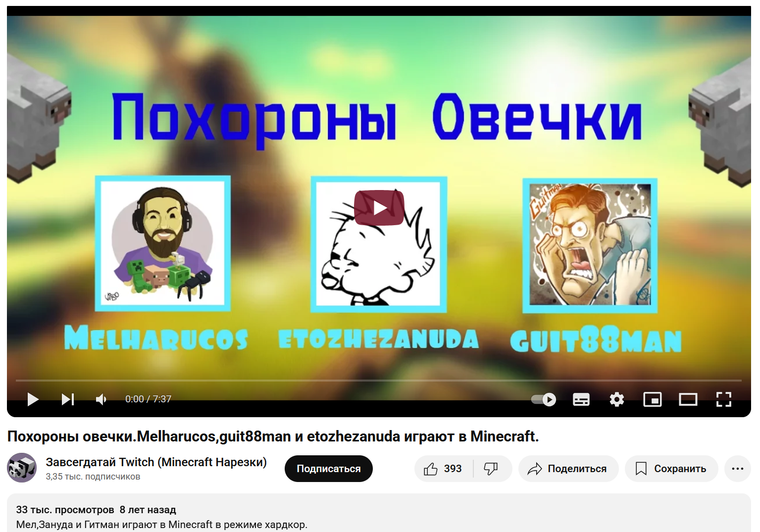This screenshot has width=760, height=532.
Task: Click the large red play overlay
Action: pos(379,208)
